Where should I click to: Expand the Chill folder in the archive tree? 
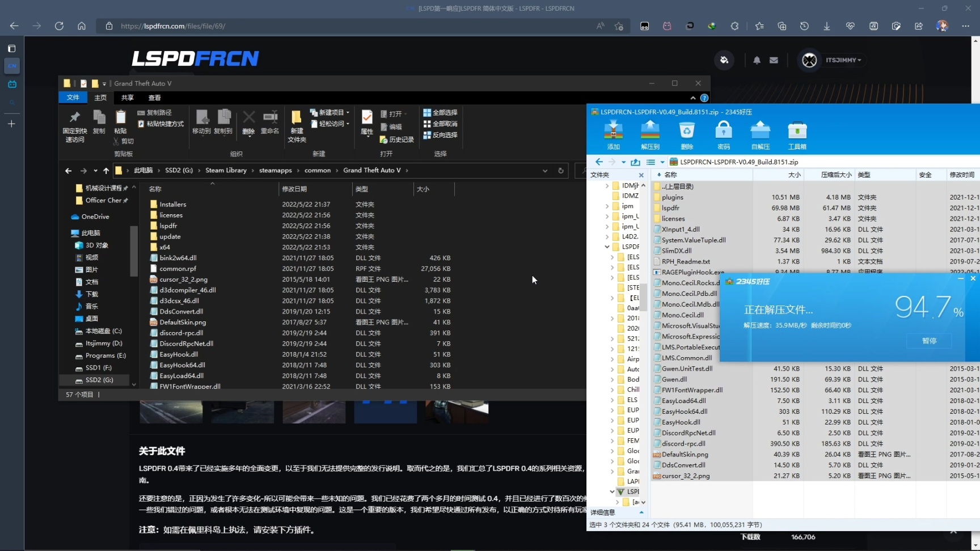click(x=612, y=389)
